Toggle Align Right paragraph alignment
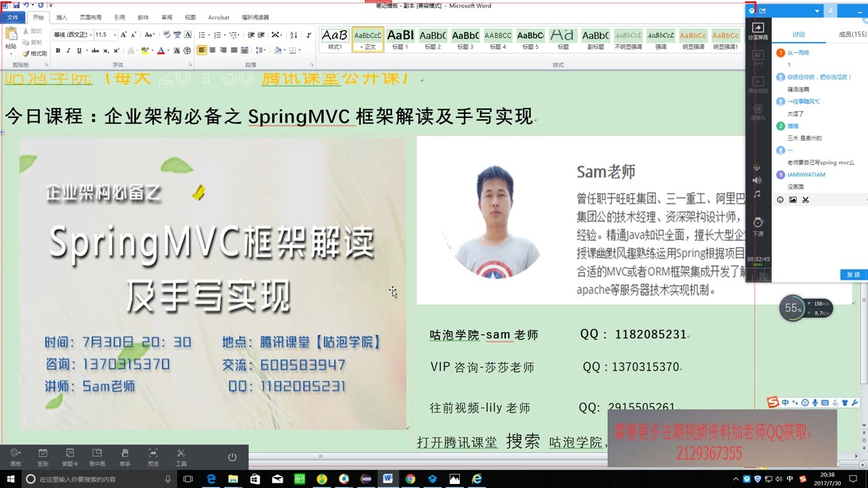Viewport: 868px width, 488px height. pyautogui.click(x=223, y=50)
